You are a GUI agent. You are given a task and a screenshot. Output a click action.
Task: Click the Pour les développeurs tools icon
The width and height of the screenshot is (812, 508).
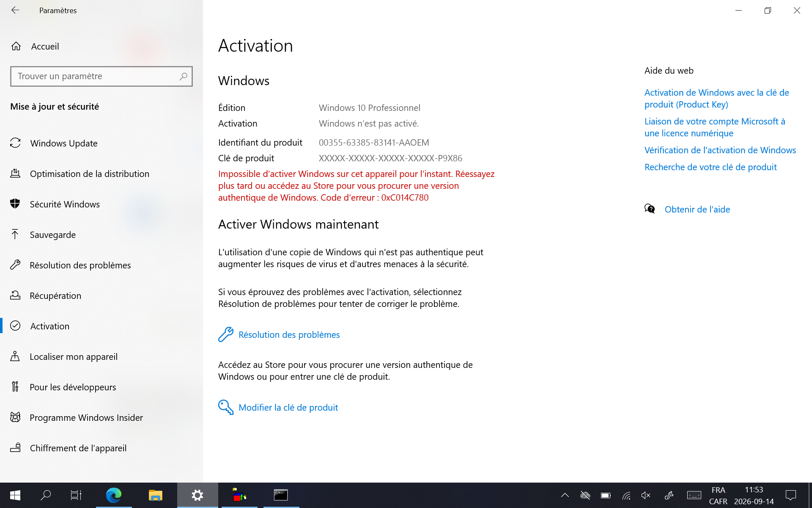pos(15,387)
